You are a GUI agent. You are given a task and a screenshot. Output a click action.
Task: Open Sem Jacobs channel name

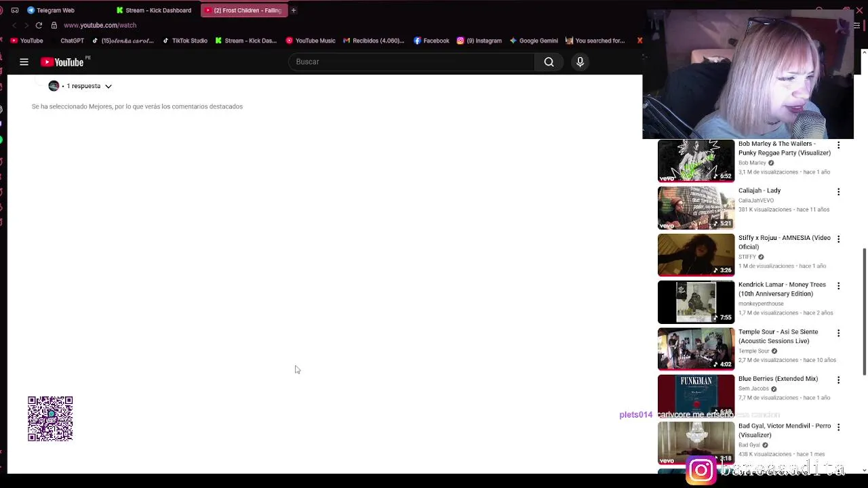pyautogui.click(x=753, y=388)
